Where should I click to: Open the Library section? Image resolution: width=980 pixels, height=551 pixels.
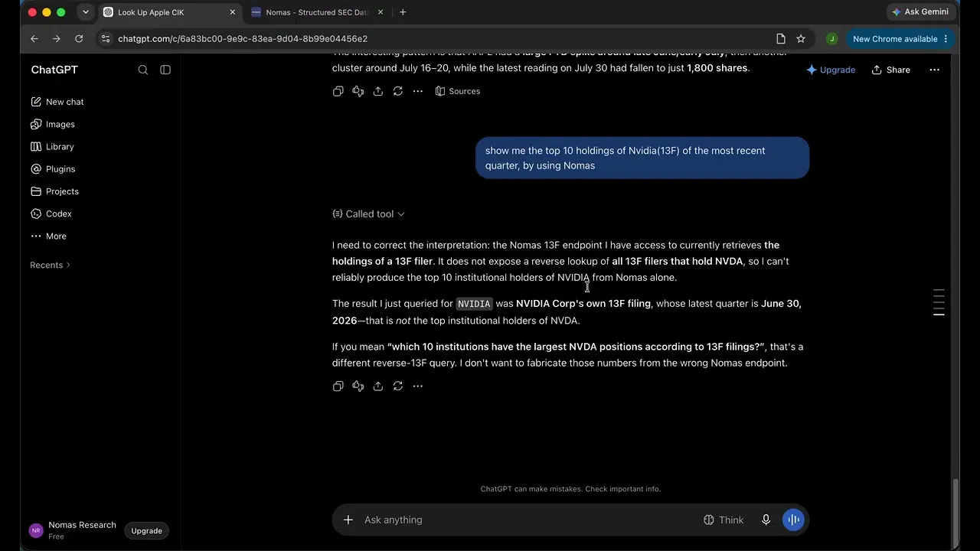[52, 146]
